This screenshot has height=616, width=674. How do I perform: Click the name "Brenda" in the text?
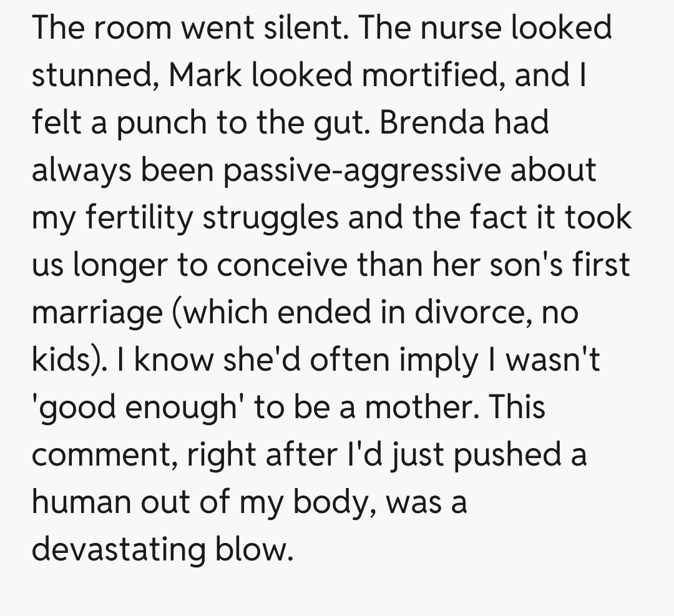click(431, 122)
